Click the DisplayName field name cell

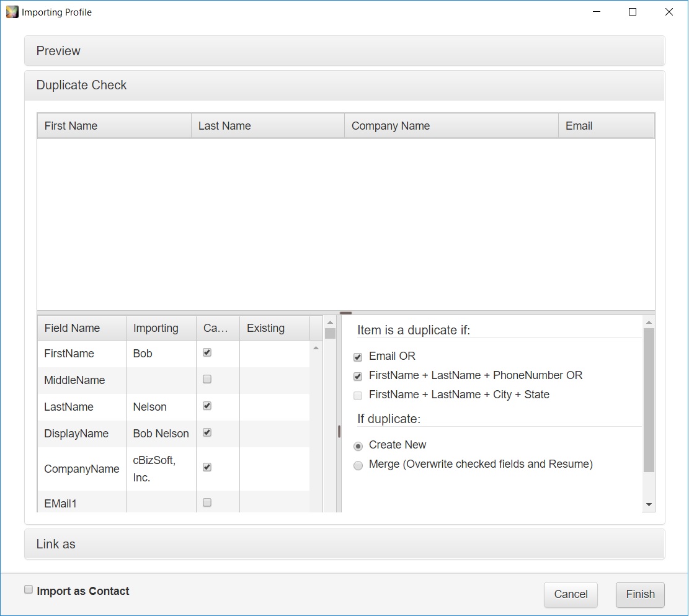[x=82, y=434]
